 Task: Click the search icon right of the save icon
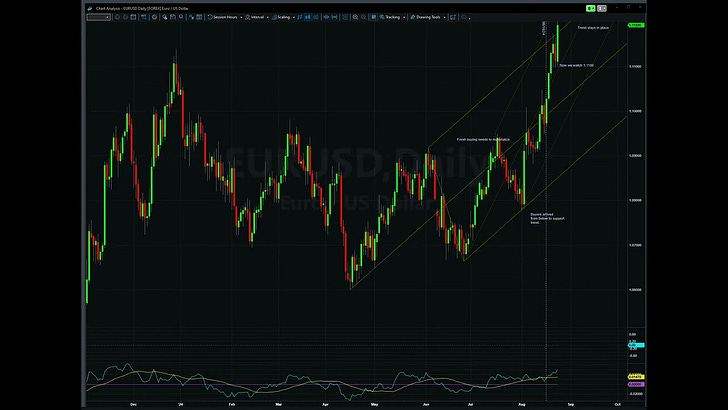click(x=181, y=17)
